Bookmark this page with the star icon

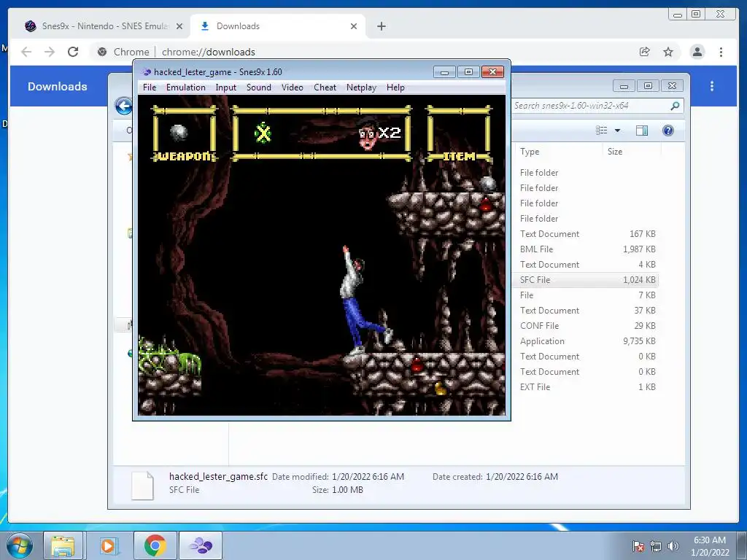pos(668,52)
